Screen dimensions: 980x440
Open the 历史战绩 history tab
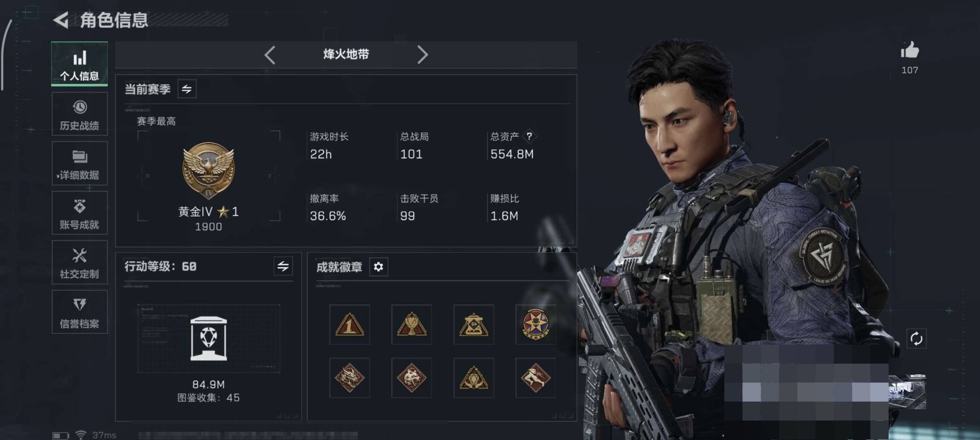click(x=80, y=114)
